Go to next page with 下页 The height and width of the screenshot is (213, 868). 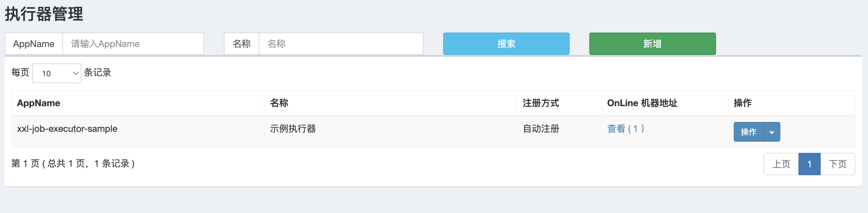click(x=837, y=164)
